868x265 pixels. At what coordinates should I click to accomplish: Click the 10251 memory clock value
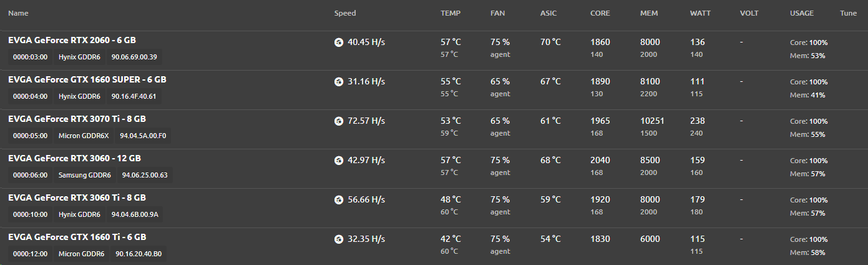652,121
